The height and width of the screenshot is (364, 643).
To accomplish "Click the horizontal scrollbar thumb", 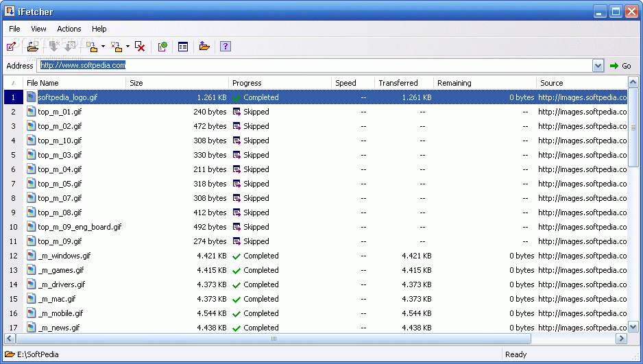I will coord(274,339).
